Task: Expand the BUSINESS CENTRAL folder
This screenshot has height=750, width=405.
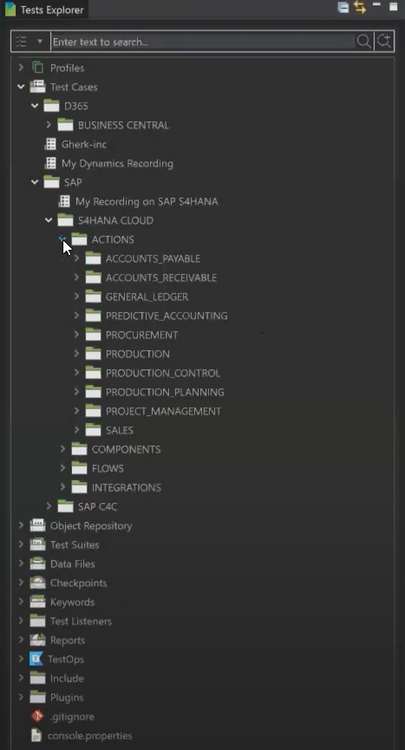Action: pyautogui.click(x=49, y=125)
